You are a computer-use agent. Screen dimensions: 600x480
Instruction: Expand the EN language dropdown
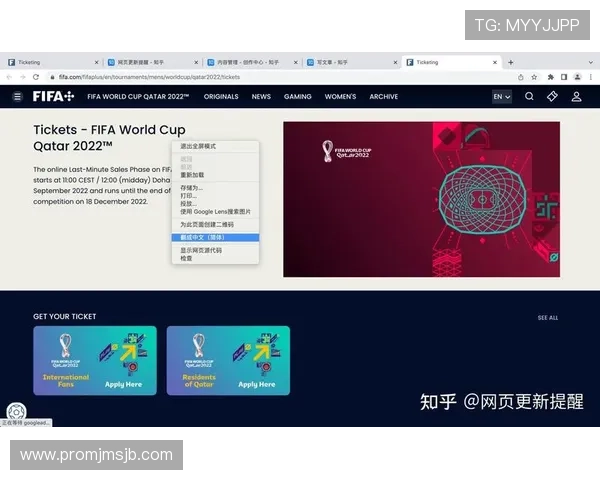(502, 96)
